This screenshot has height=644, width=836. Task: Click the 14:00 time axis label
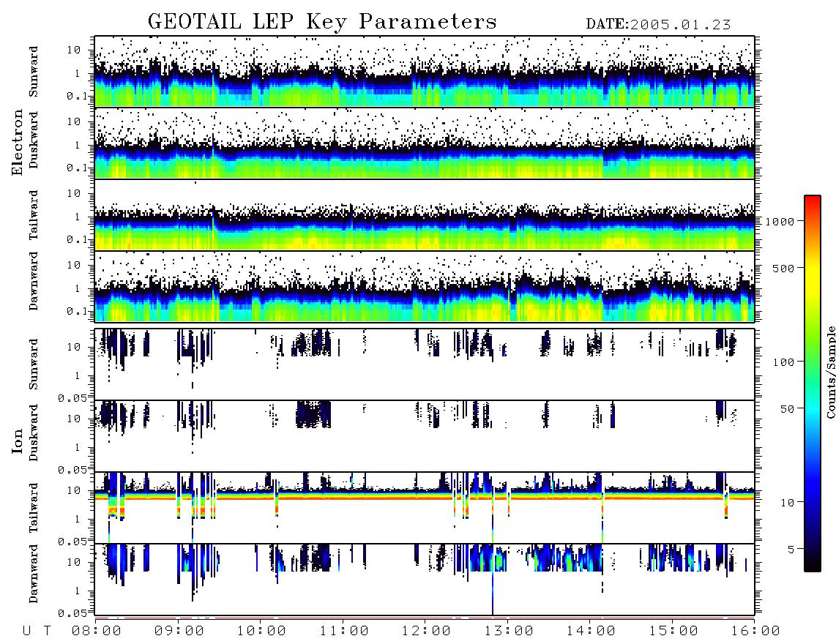coord(591,631)
